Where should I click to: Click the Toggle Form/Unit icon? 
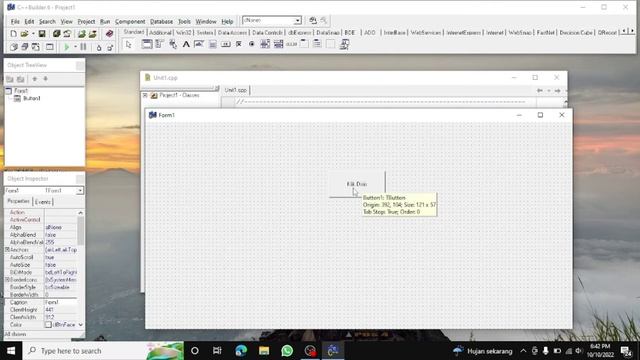[36, 47]
